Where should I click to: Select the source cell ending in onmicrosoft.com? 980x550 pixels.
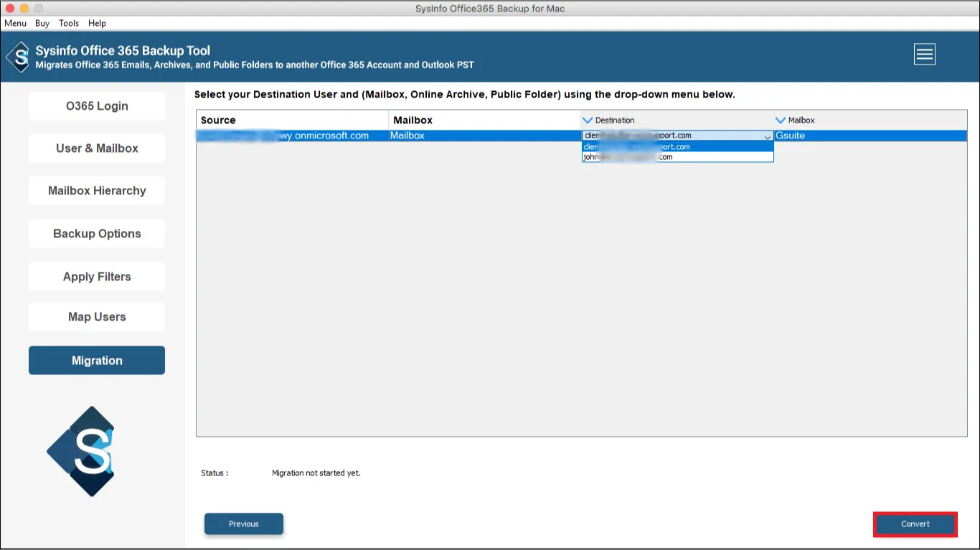(x=293, y=136)
